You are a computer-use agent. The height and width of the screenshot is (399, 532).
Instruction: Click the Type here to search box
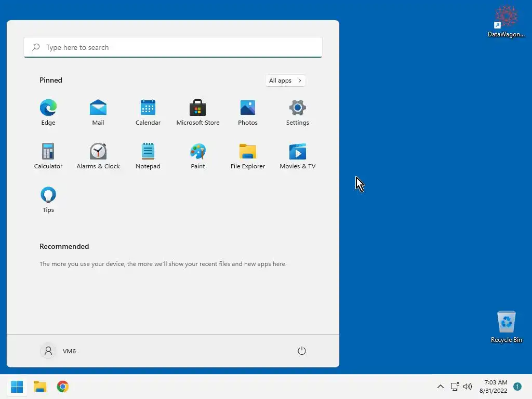point(173,47)
